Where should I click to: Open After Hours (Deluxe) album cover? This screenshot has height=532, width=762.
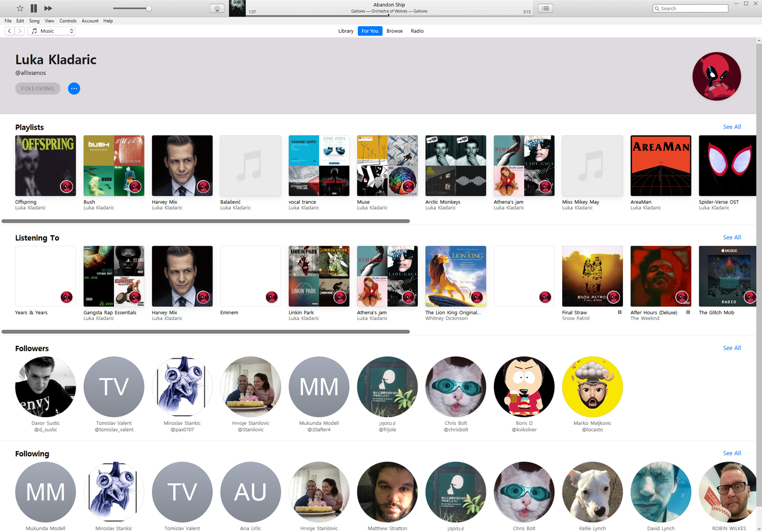(661, 276)
